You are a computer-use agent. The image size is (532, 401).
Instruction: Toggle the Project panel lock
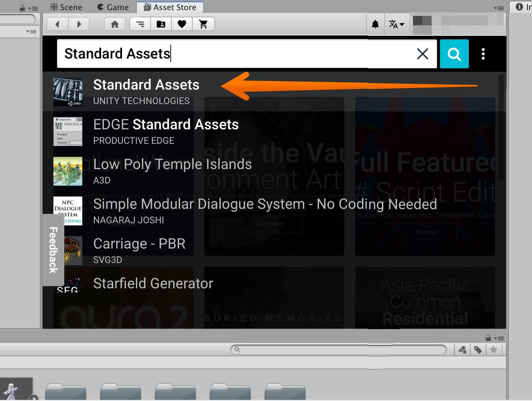coord(488,338)
